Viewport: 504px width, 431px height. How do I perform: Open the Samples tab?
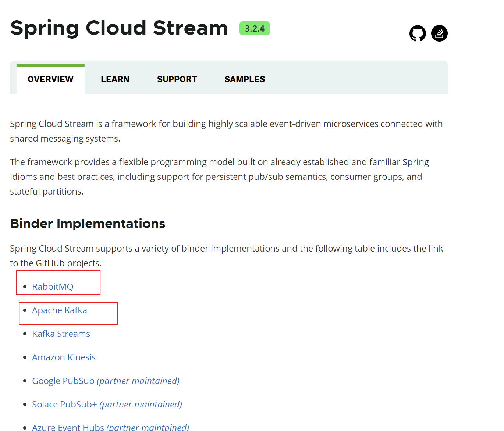tap(245, 79)
